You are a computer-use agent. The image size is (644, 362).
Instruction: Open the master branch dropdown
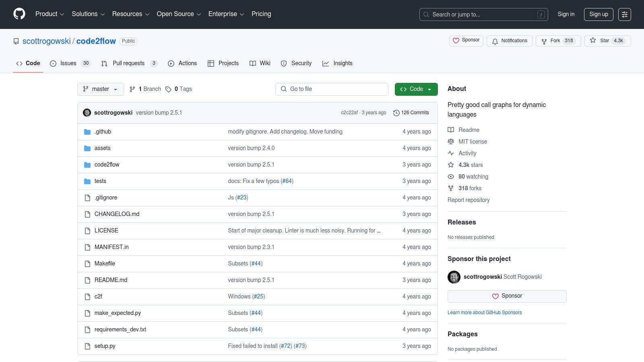click(101, 89)
